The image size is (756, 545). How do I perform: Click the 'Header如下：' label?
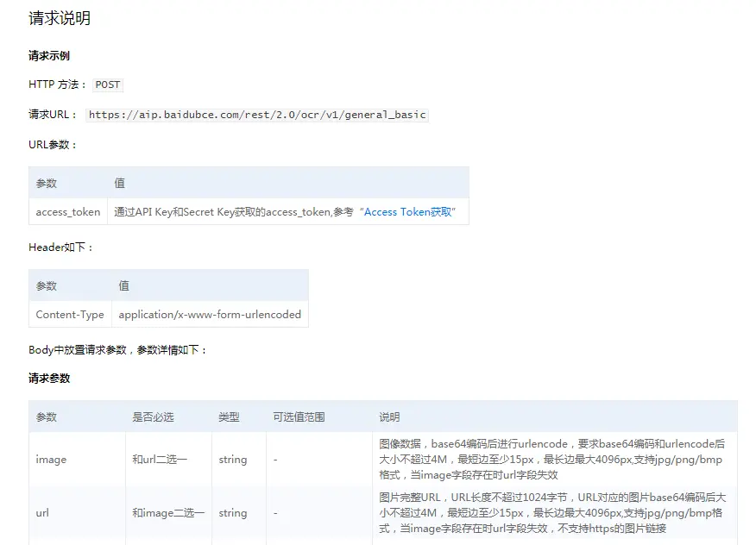click(60, 247)
